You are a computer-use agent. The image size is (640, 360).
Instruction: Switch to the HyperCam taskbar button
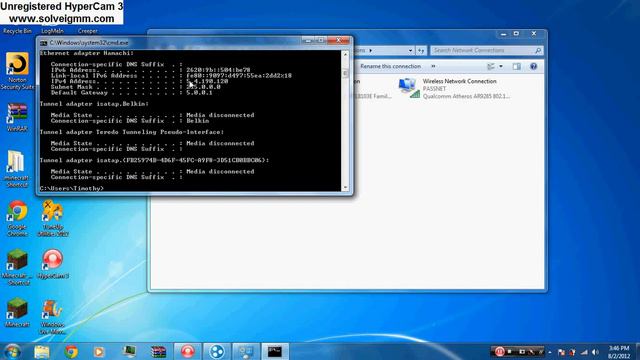(x=187, y=351)
